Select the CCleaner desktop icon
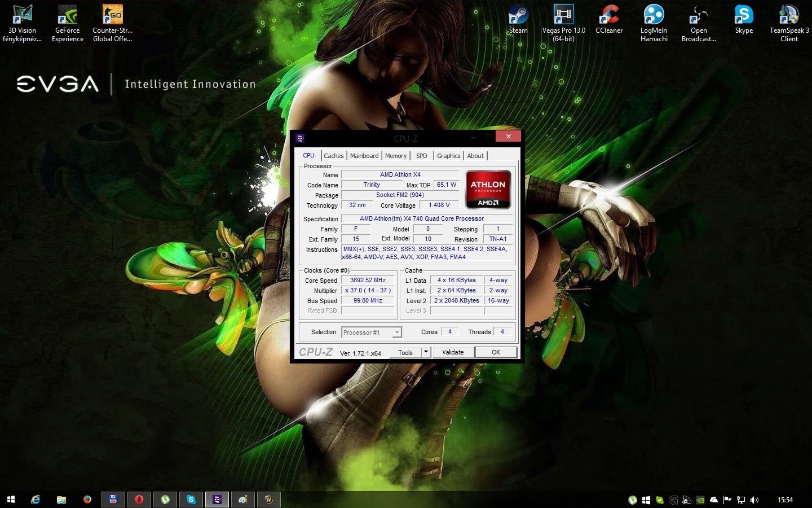This screenshot has height=508, width=812. pos(609,20)
